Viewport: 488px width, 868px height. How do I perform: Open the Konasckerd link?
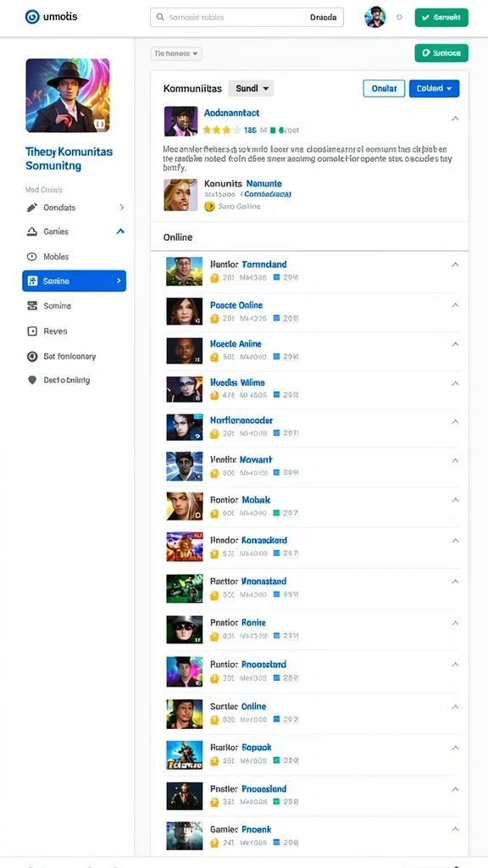(x=264, y=540)
